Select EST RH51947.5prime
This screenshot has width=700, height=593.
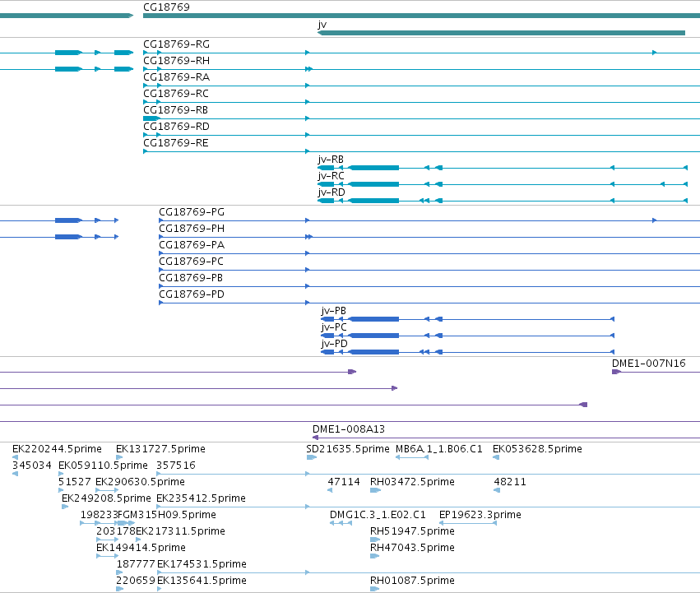(x=412, y=531)
